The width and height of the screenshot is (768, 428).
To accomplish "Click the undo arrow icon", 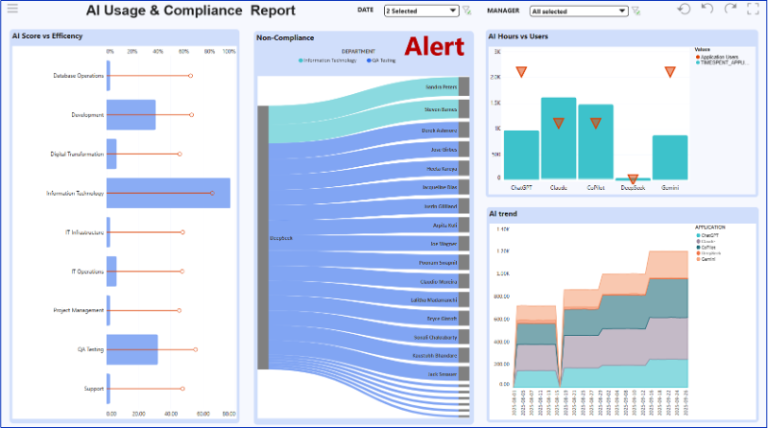I will click(x=708, y=9).
